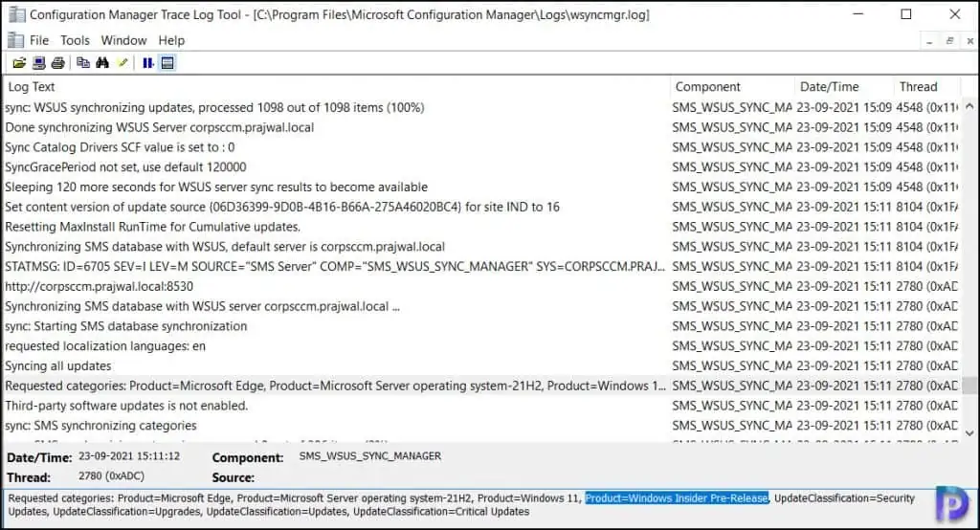Print the log with the printer icon

(58, 62)
